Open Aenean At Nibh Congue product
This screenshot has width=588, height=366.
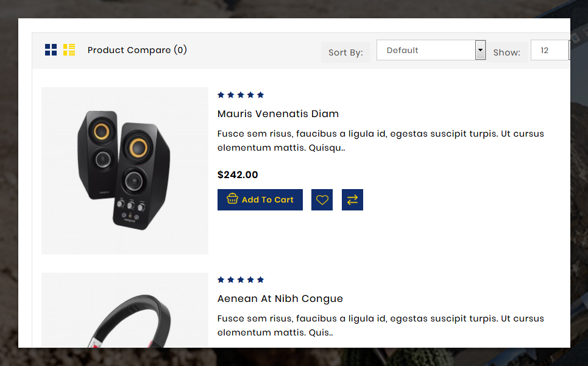point(280,298)
